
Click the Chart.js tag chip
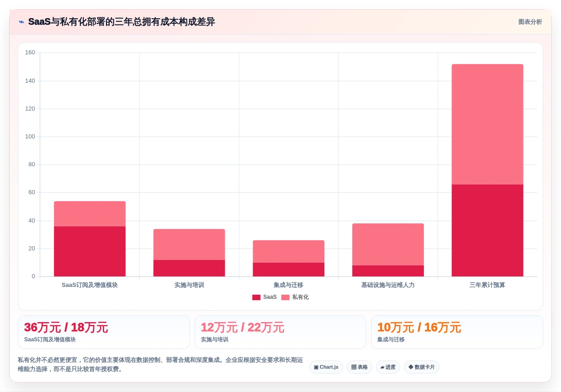click(326, 367)
